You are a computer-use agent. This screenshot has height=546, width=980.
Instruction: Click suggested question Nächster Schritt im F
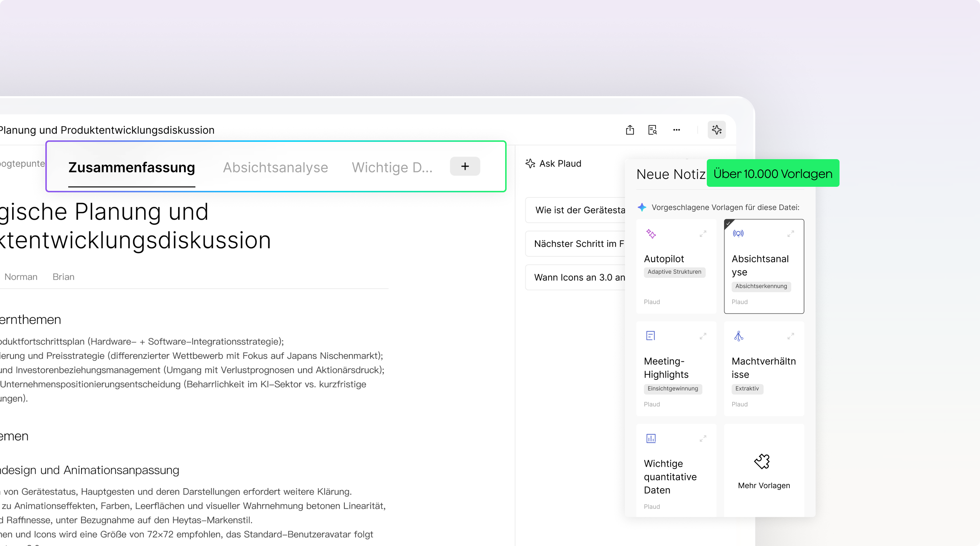pyautogui.click(x=578, y=244)
